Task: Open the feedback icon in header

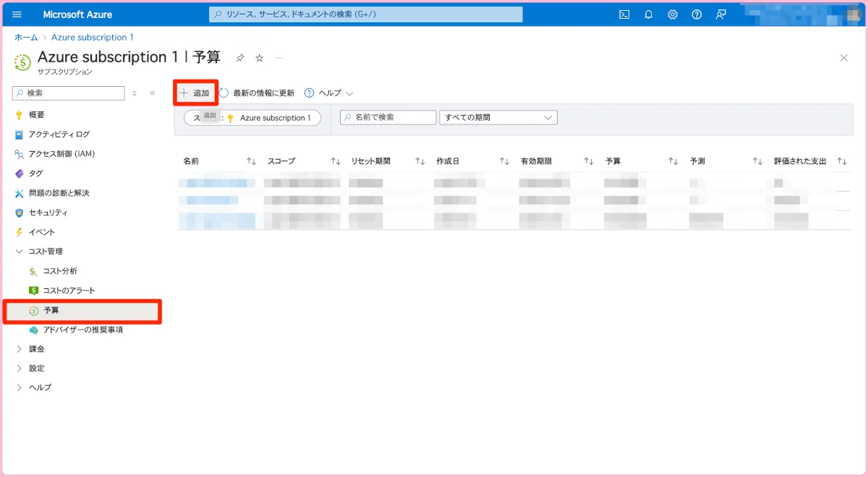Action: click(720, 14)
